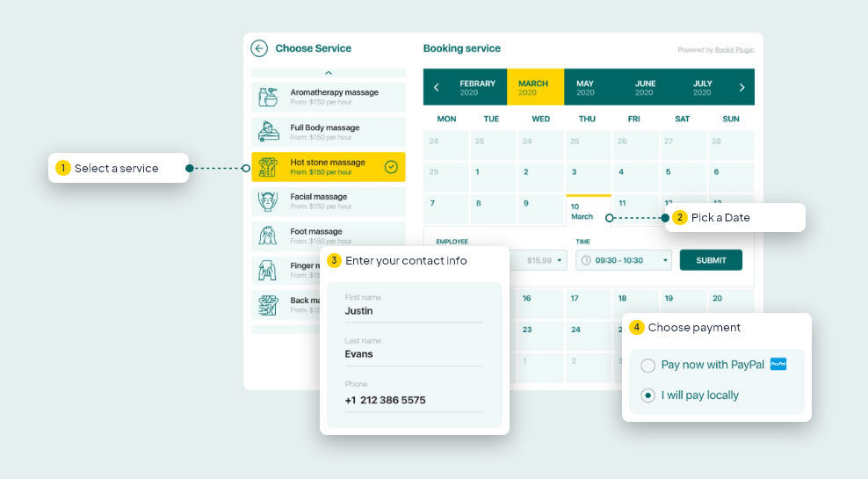Select calendar day 7
The height and width of the screenshot is (479, 868).
(x=445, y=209)
